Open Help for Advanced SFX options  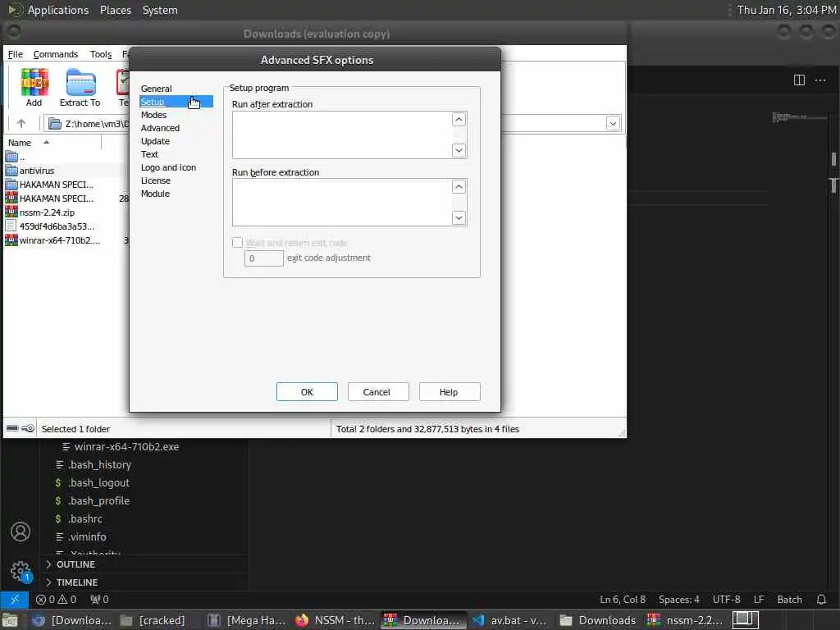tap(449, 391)
